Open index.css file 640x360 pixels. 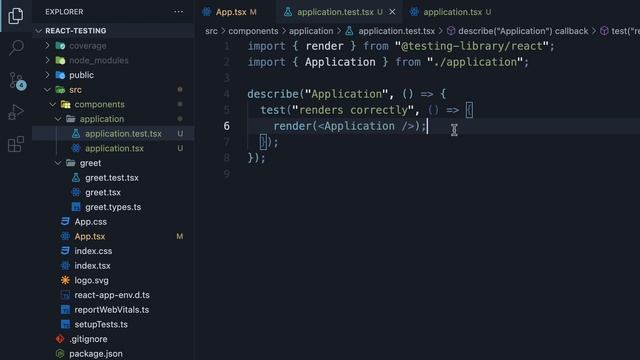[93, 251]
